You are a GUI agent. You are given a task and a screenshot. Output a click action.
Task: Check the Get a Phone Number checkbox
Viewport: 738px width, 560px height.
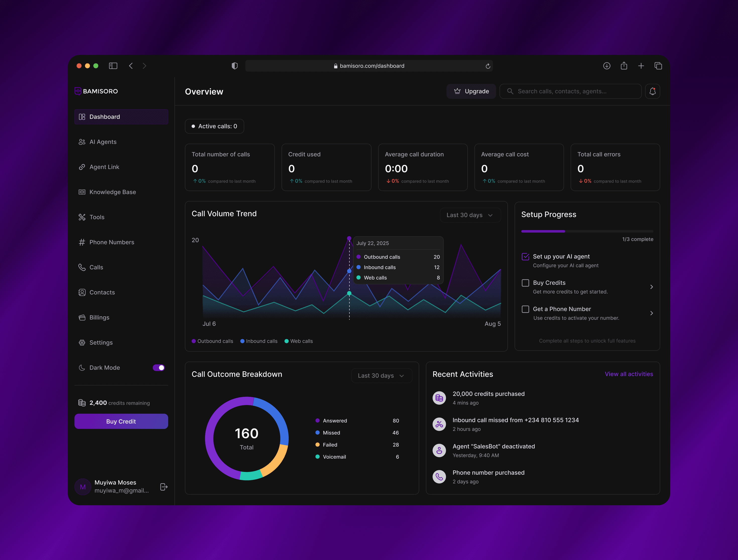click(x=525, y=309)
